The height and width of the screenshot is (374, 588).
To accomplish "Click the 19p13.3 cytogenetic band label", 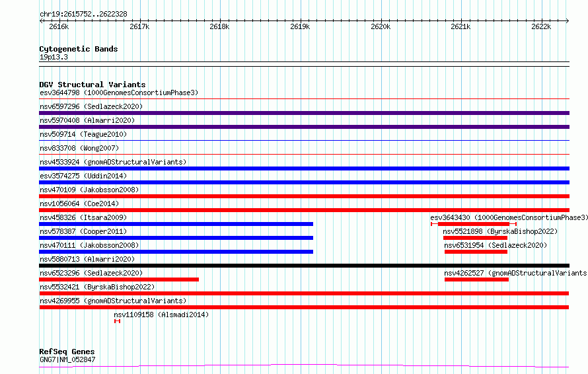I will tap(54, 57).
